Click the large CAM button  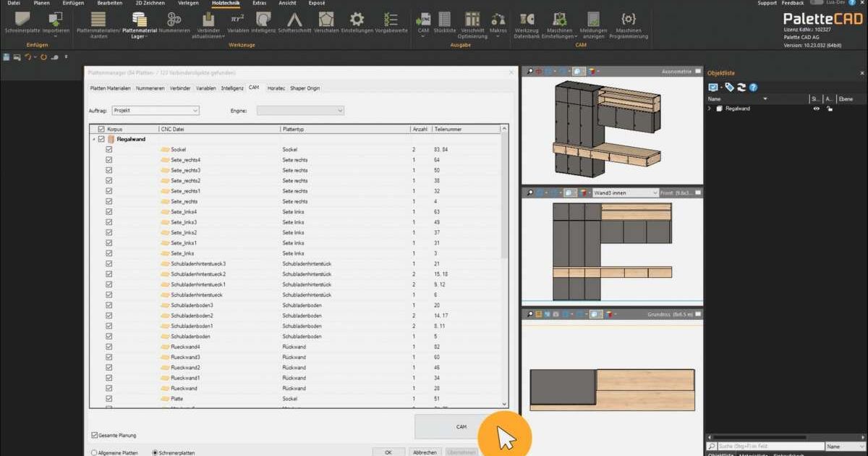tap(461, 427)
